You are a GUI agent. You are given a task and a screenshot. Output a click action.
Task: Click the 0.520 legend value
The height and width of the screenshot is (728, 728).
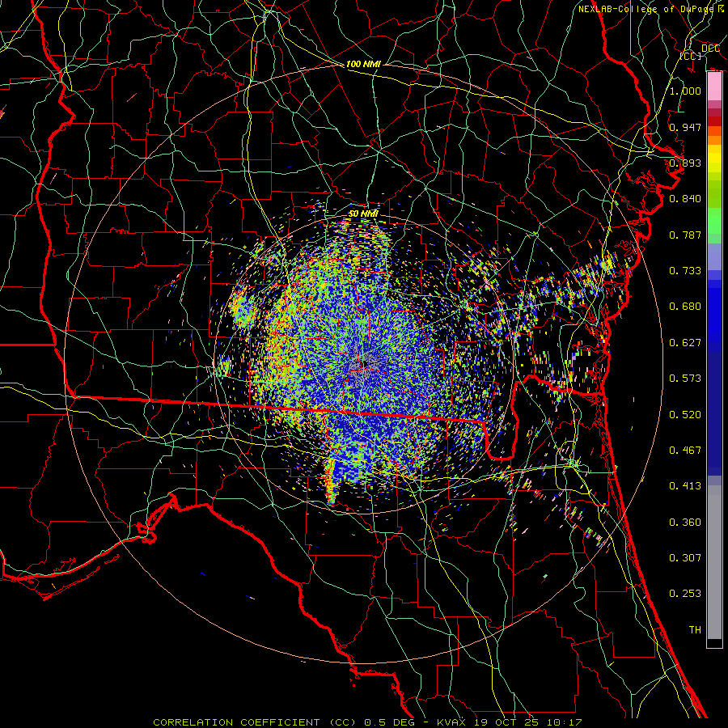point(685,415)
